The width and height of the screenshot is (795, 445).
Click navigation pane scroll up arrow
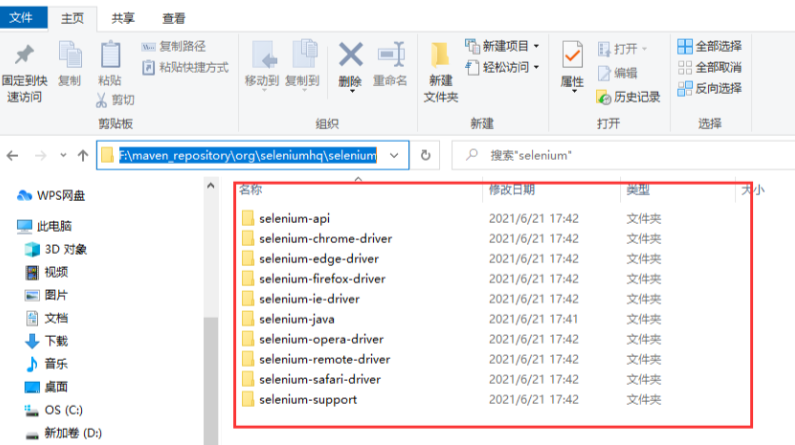tap(211, 186)
